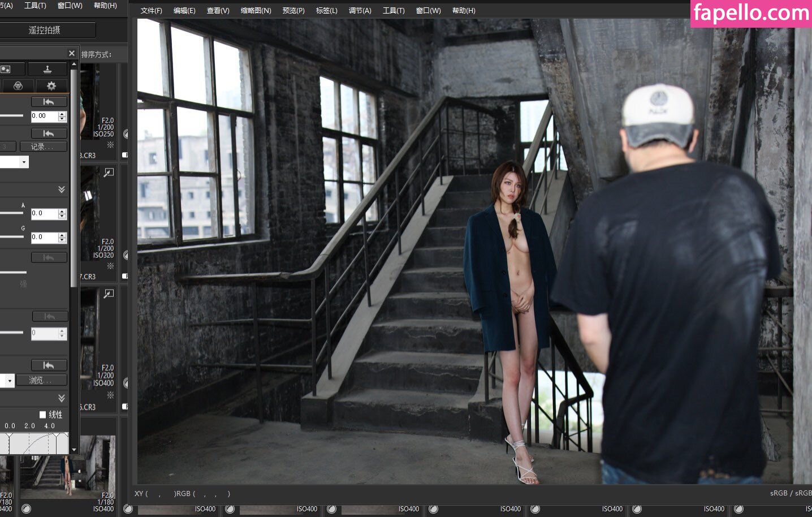The image size is (812, 517).
Task: Enable the 线性 checkbox
Action: [42, 415]
